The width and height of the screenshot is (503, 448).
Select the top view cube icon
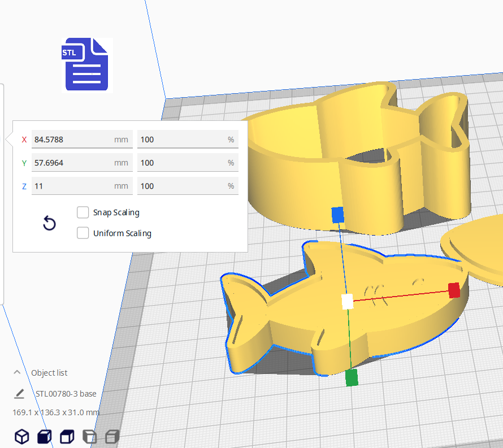67,436
